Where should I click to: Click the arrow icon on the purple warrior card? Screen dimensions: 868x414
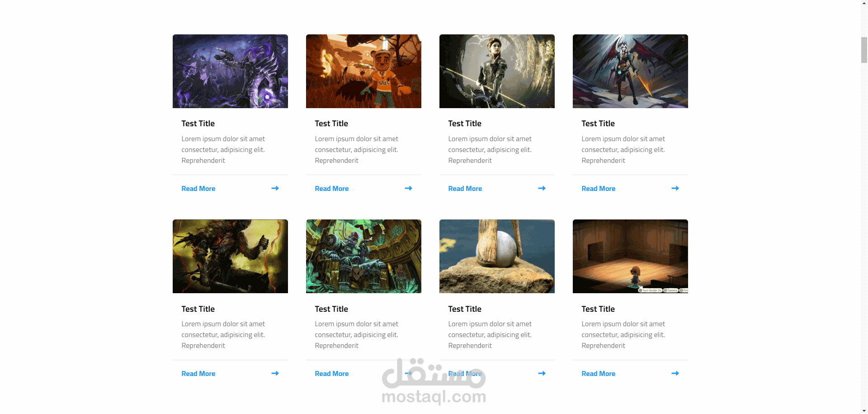(275, 188)
